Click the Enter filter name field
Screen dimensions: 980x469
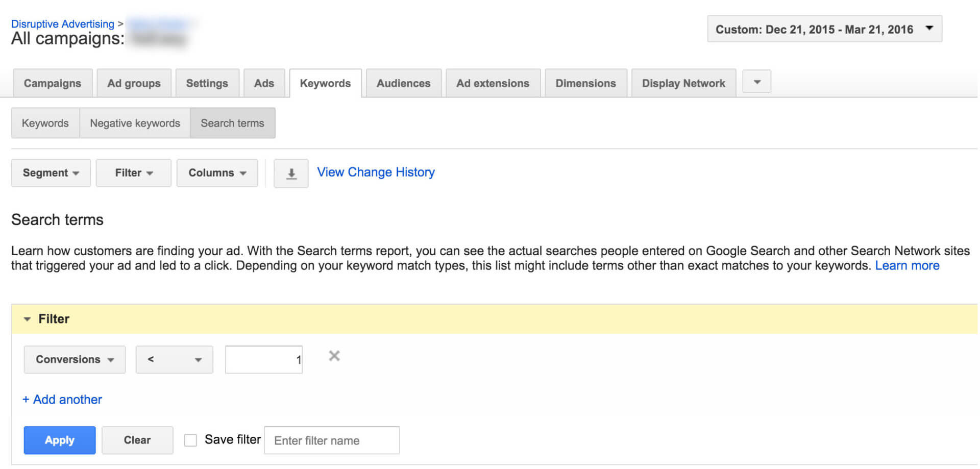click(331, 440)
